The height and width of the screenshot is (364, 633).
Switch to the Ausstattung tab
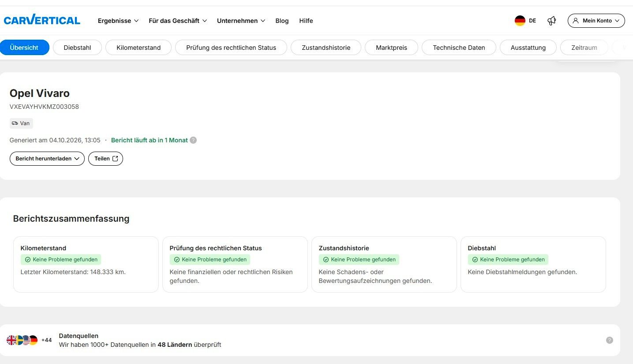point(528,48)
